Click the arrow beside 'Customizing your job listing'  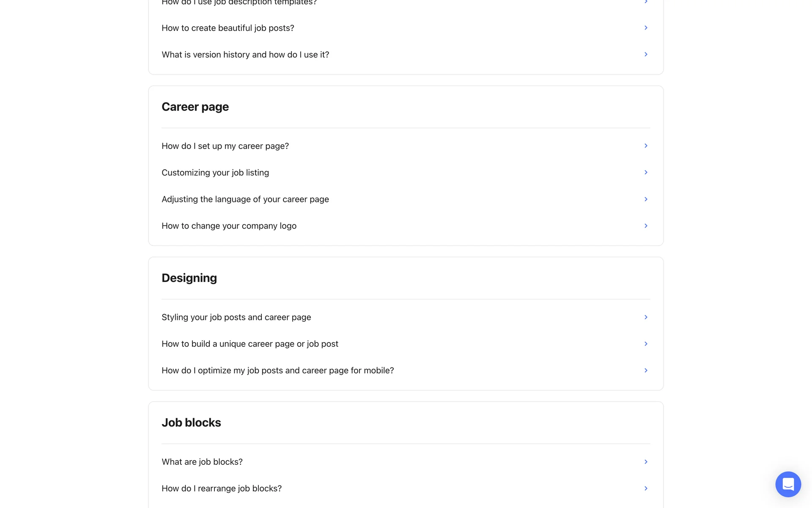[646, 173]
